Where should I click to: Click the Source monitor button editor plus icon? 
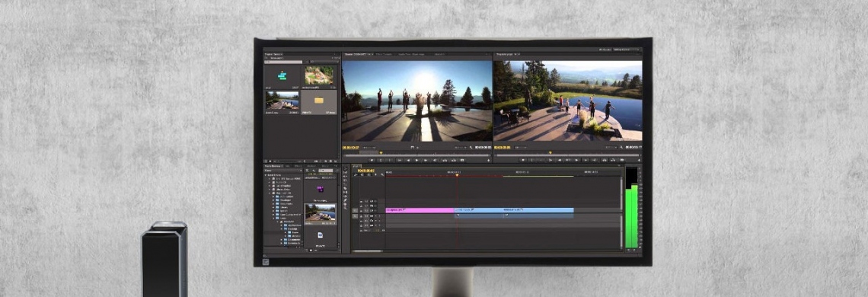tap(488, 160)
